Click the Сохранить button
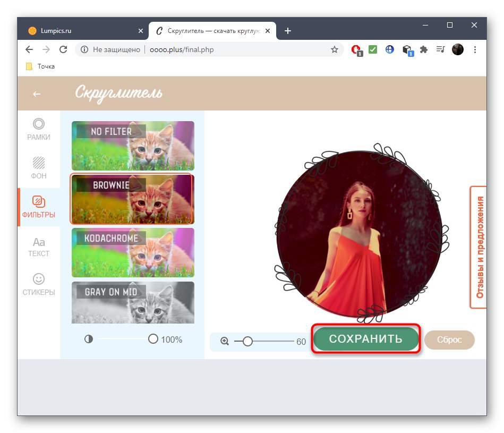Viewport: 504px width, 433px height. (366, 339)
